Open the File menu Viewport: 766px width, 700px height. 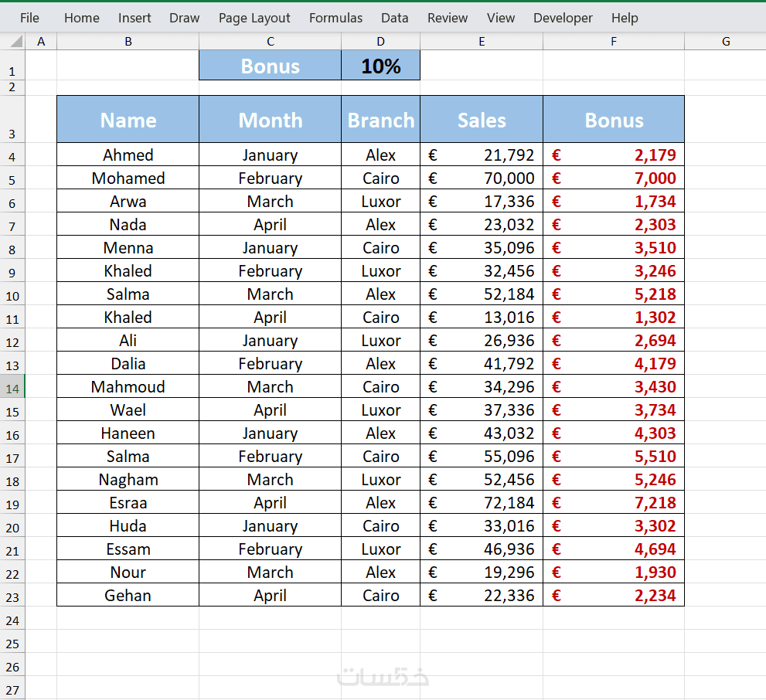click(x=29, y=18)
